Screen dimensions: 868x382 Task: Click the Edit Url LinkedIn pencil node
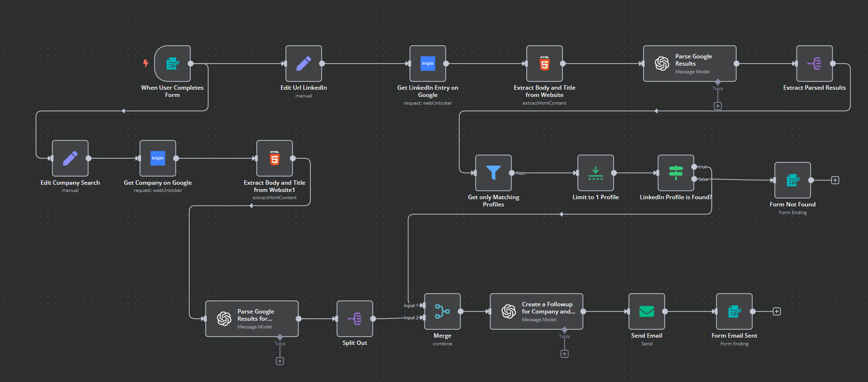tap(303, 64)
